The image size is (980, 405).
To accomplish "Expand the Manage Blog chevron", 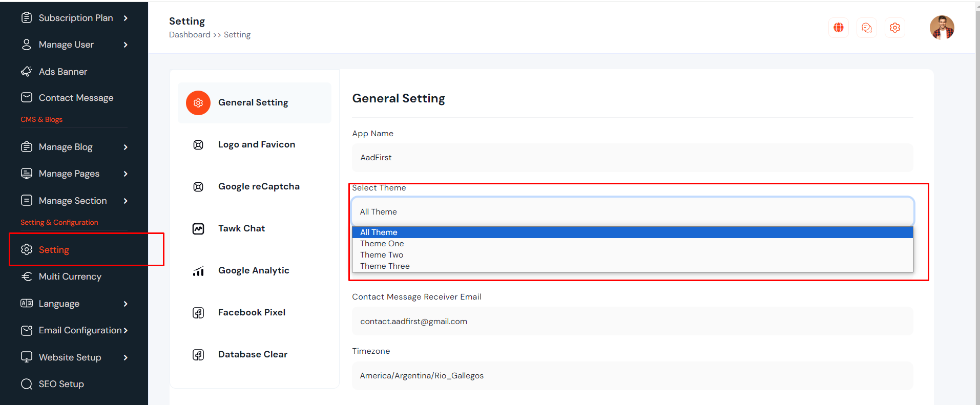I will click(x=126, y=147).
